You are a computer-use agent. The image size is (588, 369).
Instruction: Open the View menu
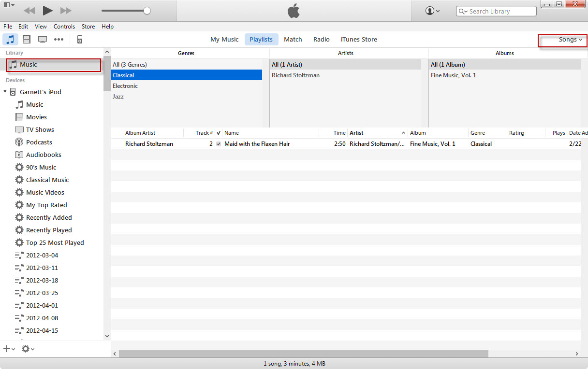41,27
